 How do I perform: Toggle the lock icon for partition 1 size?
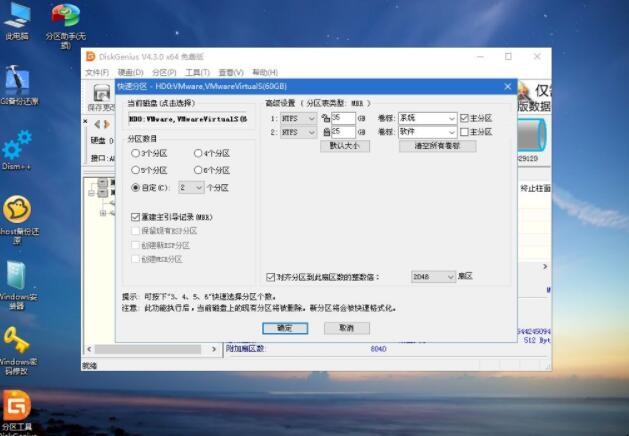point(325,118)
